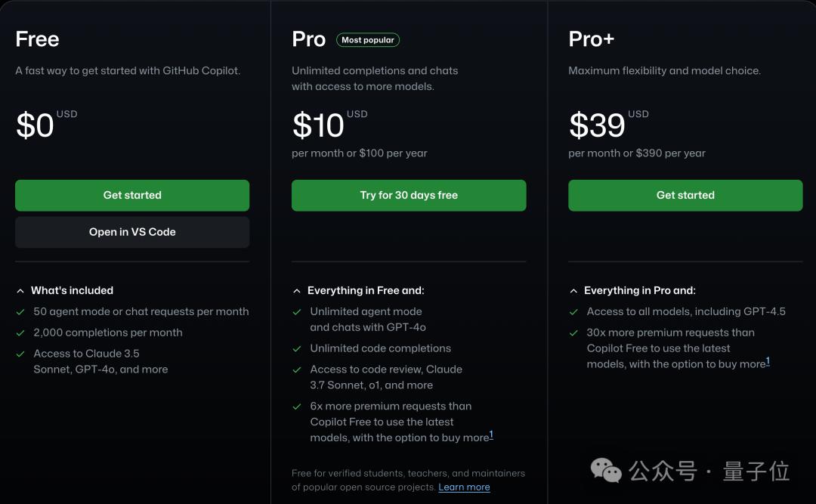Click checkmark beside Access to all models
This screenshot has height=504, width=816.
point(573,311)
